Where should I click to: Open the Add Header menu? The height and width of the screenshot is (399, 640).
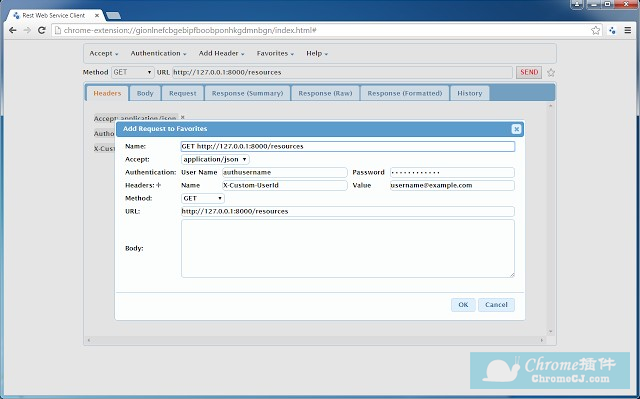click(x=221, y=53)
